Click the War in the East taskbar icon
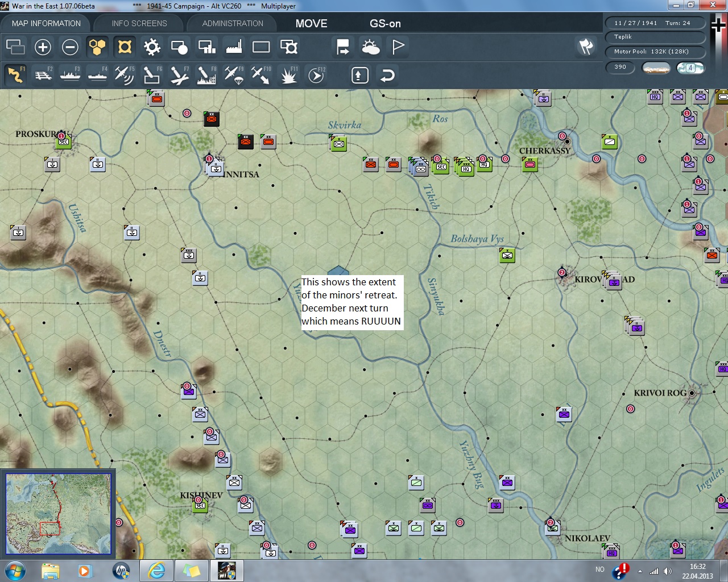 click(x=227, y=571)
